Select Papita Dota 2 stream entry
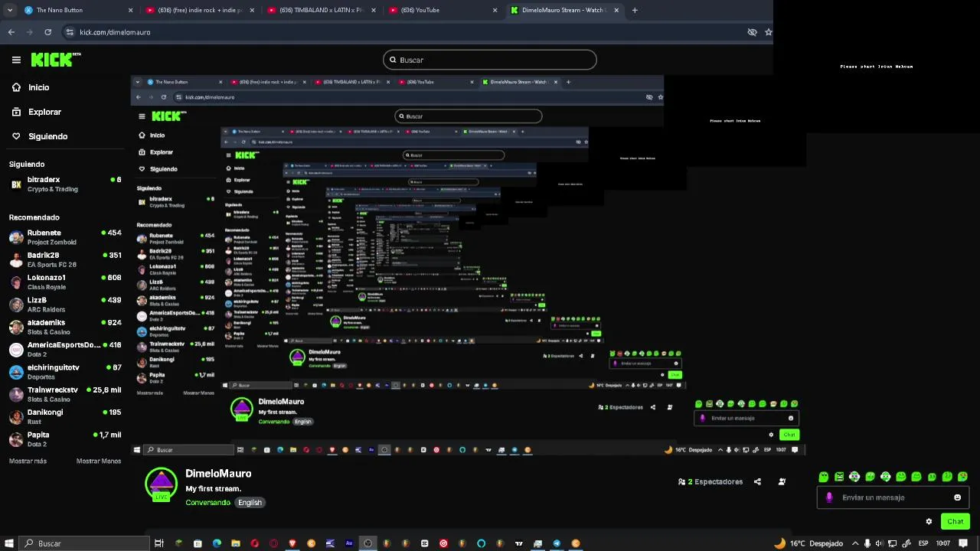This screenshot has width=980, height=551. 65,439
